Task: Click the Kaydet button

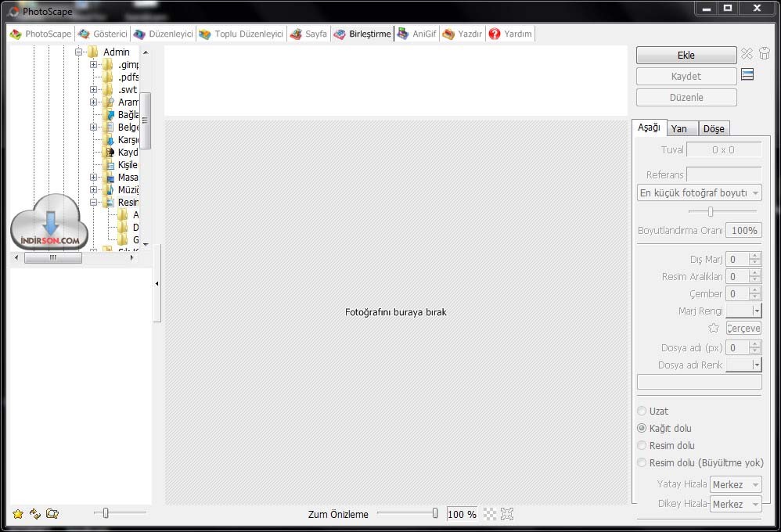Action: coord(686,76)
